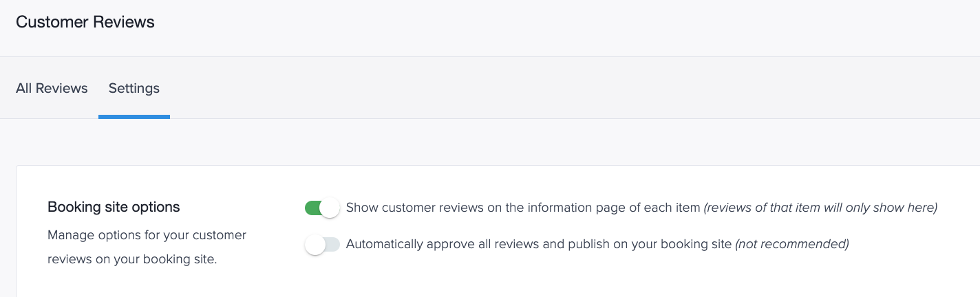
Task: Click the green track of reviews switch
Action: pos(312,208)
